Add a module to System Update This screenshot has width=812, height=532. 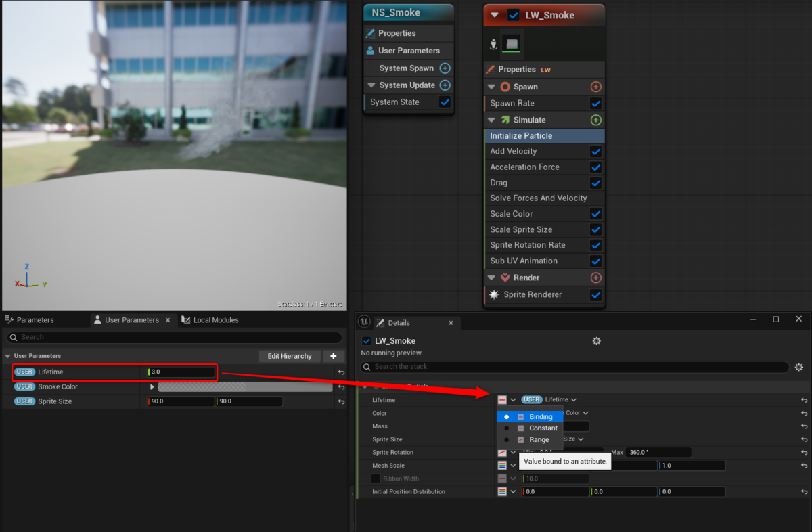tap(445, 85)
